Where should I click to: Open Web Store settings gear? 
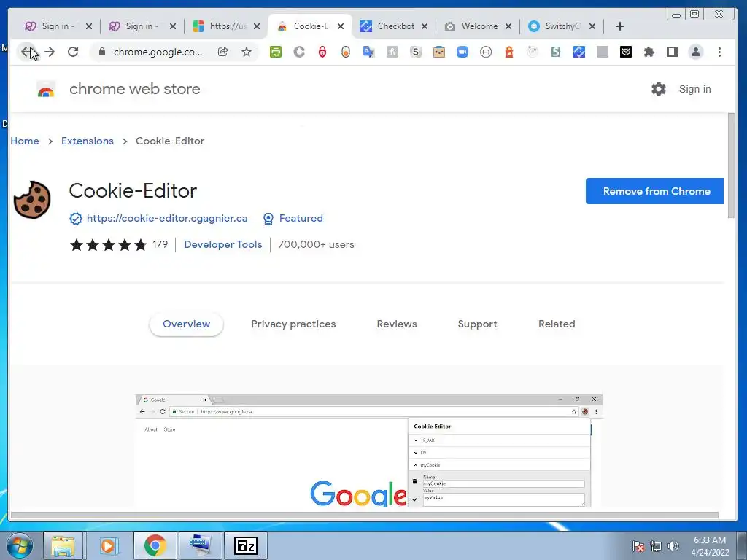pos(659,89)
